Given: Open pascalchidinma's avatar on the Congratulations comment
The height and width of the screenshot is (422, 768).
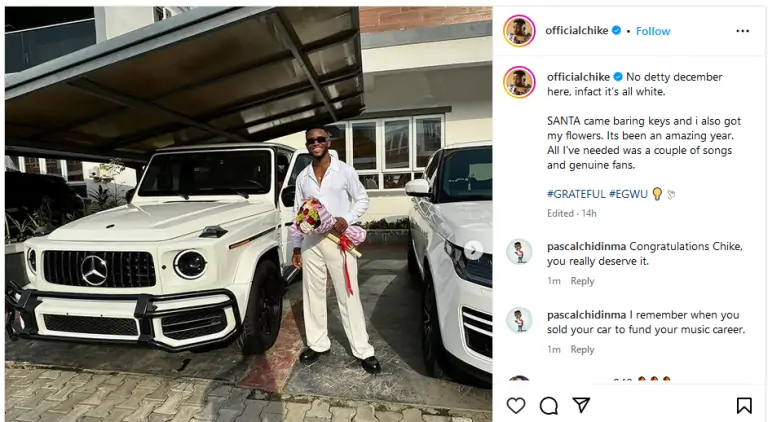Looking at the screenshot, I should click(x=519, y=252).
